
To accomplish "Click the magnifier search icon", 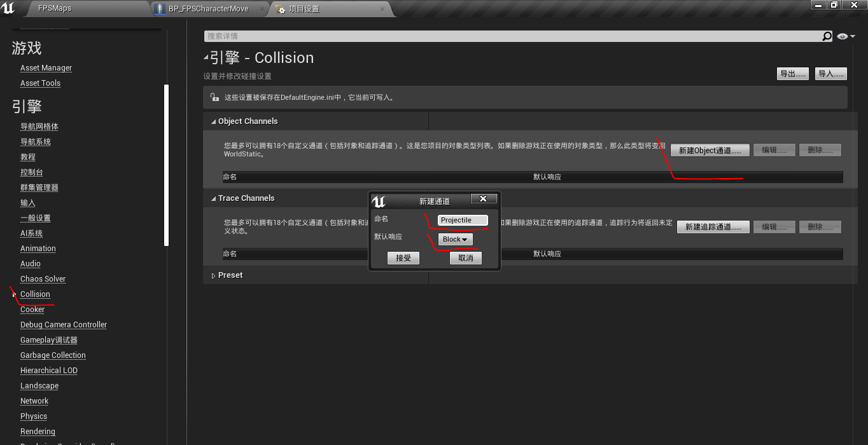I will click(x=827, y=36).
